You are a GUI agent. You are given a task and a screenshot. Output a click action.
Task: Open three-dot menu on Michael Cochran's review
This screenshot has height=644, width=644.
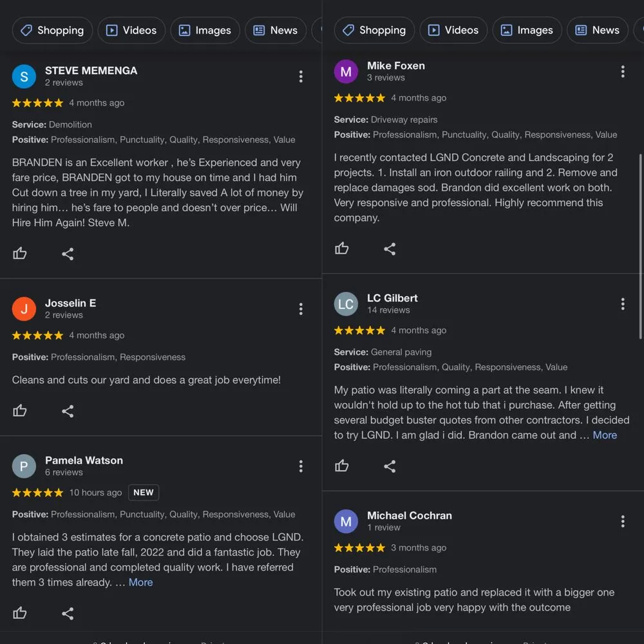(x=623, y=522)
